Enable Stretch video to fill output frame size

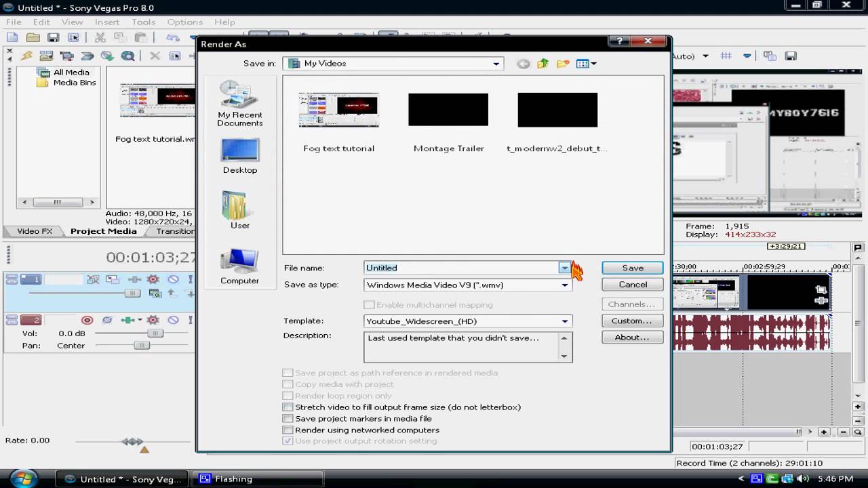click(288, 407)
